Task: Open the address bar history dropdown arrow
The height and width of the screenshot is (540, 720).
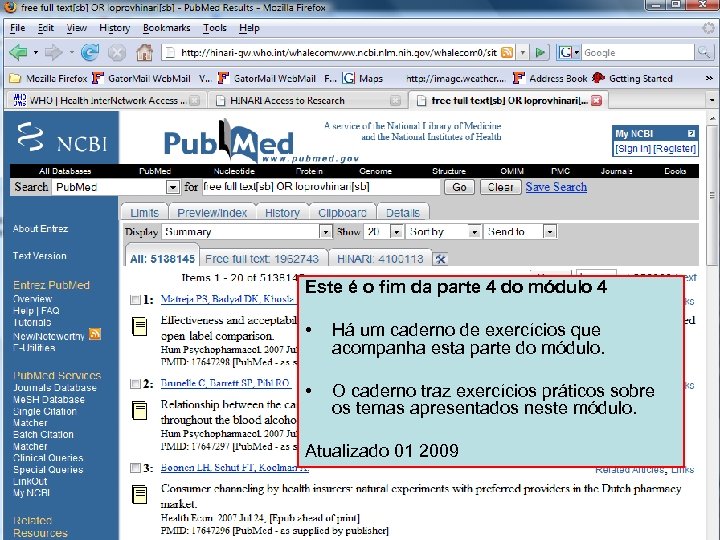Action: [x=523, y=53]
